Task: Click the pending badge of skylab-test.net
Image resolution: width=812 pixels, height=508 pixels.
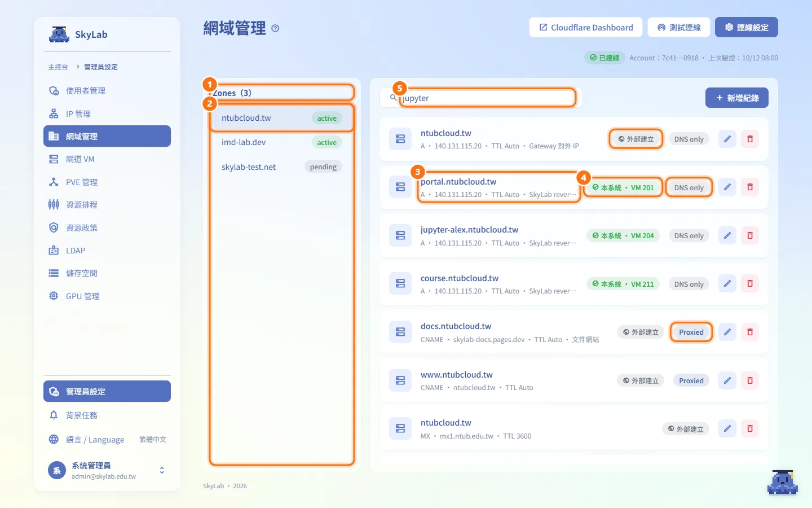Action: [x=323, y=167]
